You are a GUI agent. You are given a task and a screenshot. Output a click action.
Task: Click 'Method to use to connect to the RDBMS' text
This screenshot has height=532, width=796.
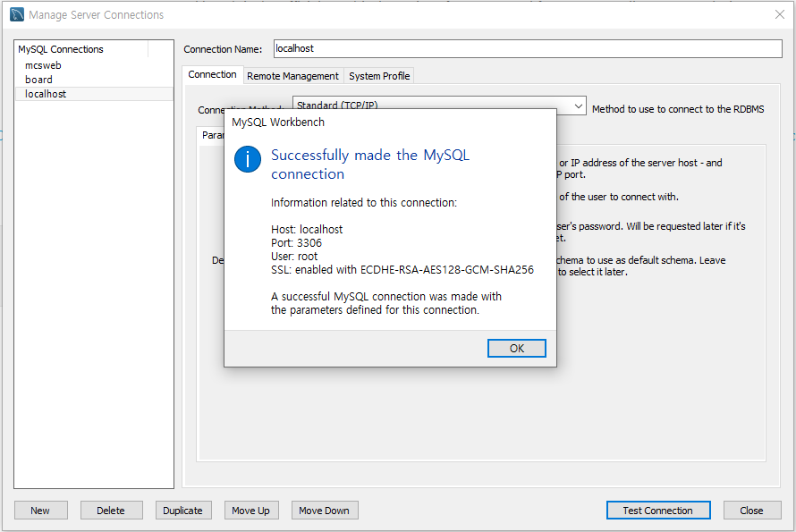point(678,109)
